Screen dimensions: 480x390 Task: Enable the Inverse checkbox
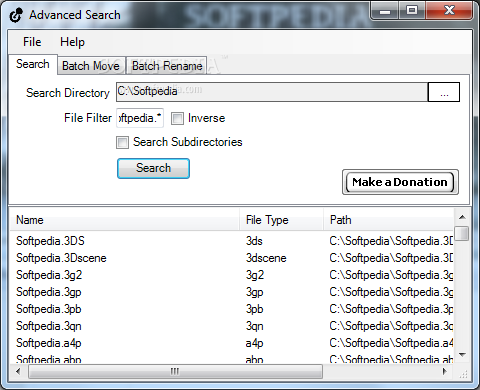(x=177, y=118)
